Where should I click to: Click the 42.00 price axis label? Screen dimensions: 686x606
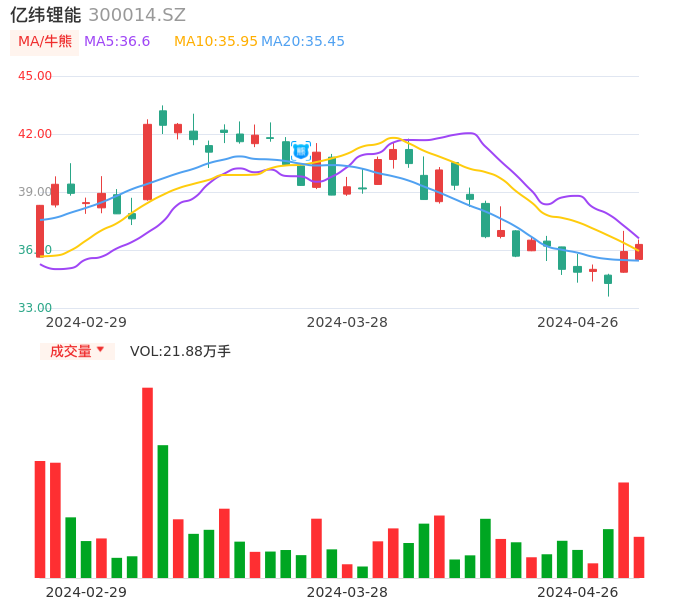(35, 134)
